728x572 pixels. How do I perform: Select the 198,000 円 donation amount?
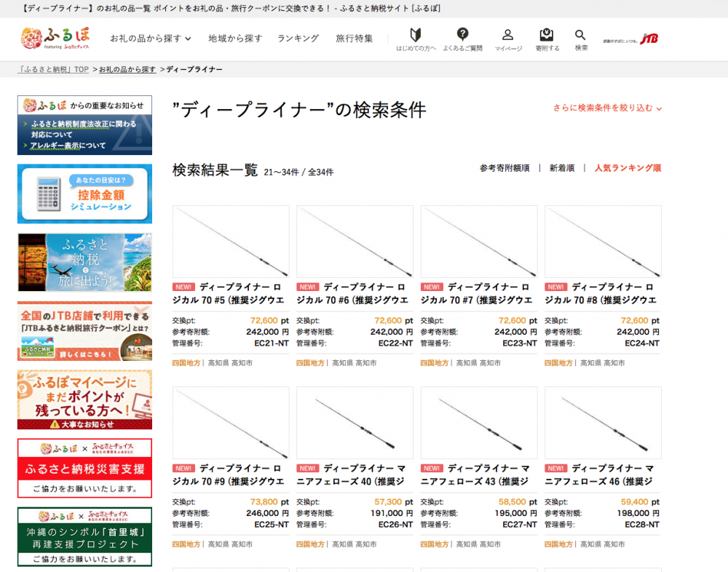coord(639,514)
